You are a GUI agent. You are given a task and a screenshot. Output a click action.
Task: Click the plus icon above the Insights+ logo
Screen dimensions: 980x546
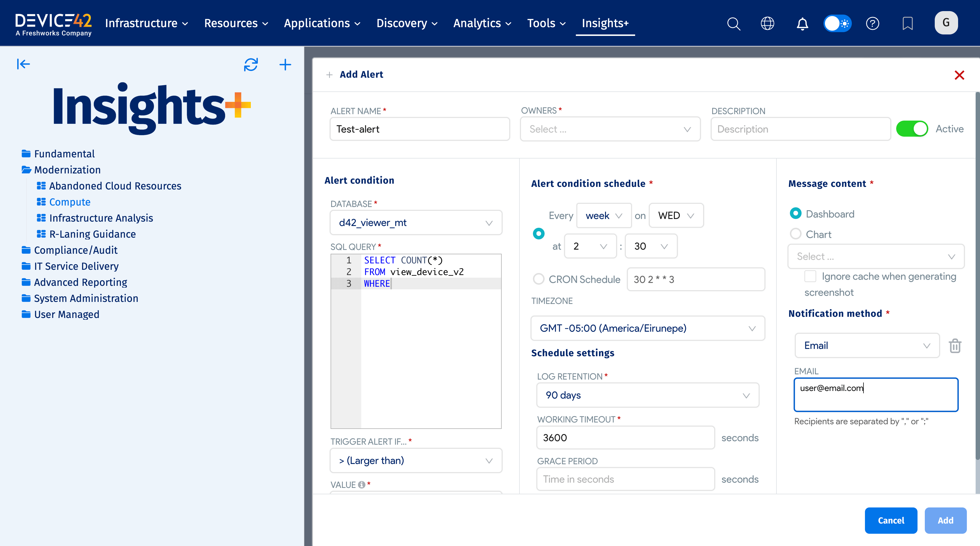285,64
